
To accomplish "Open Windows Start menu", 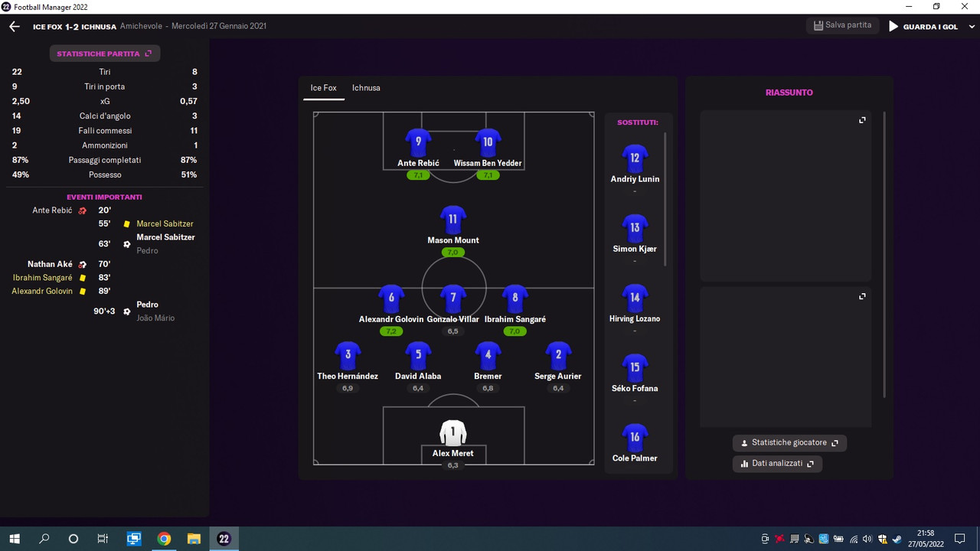I will click(15, 539).
